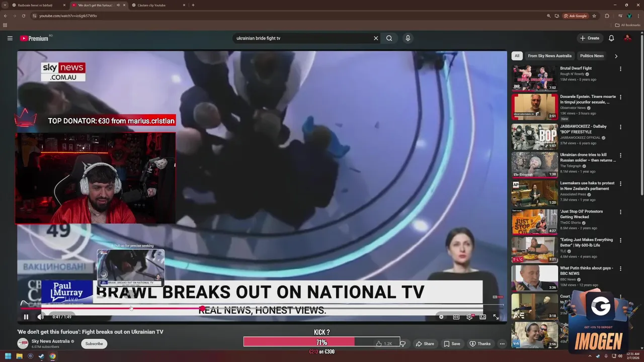
Task: Open options for Lawmakers use haka video
Action: [620, 184]
